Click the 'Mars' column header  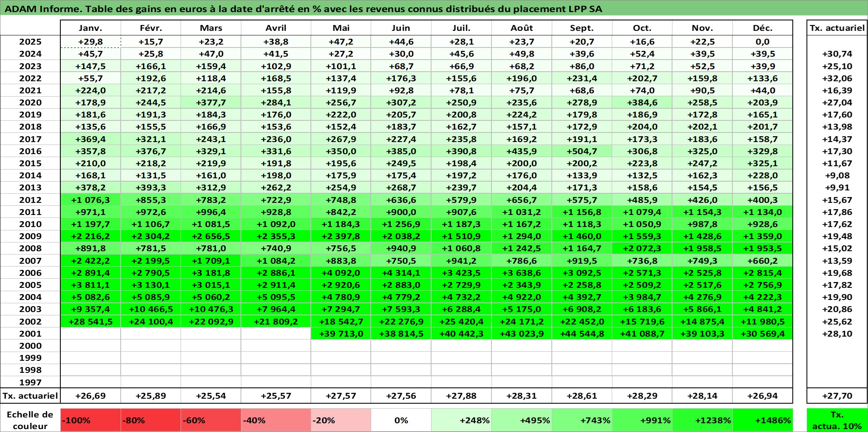click(x=211, y=28)
